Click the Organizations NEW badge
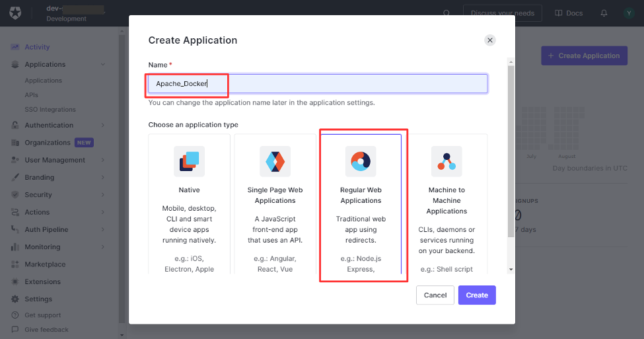This screenshot has height=339, width=644. [84, 143]
